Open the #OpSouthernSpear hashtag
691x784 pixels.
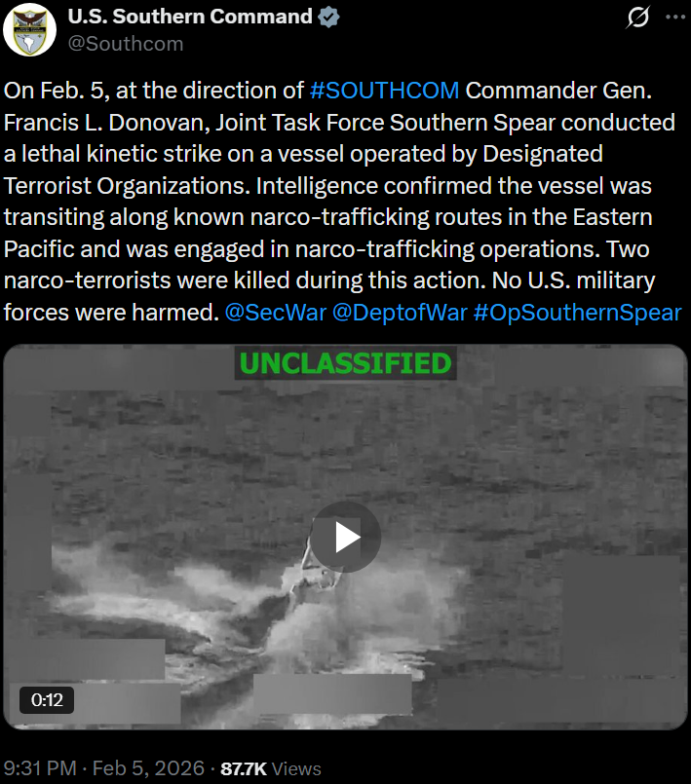click(577, 313)
